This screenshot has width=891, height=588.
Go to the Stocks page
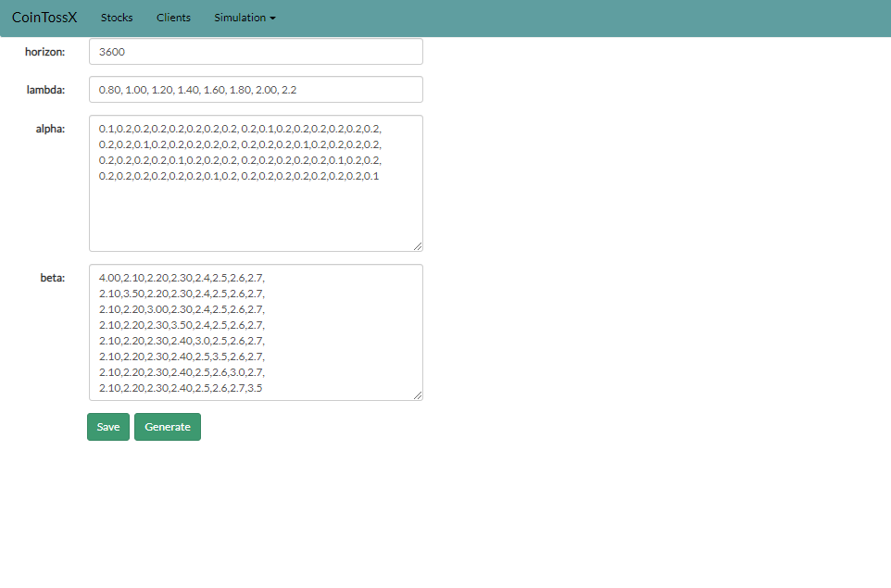pyautogui.click(x=117, y=18)
